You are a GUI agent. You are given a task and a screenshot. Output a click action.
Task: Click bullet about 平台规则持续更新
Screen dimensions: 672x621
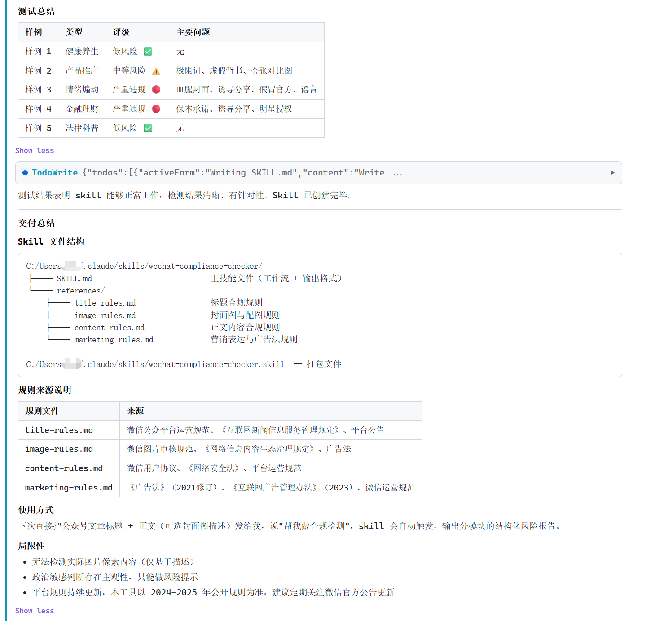click(x=213, y=592)
